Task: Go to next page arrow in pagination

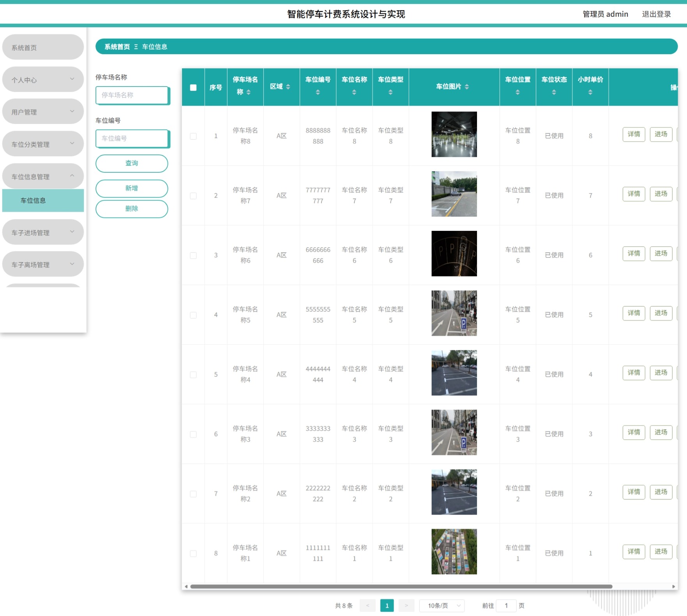Action: 406,605
